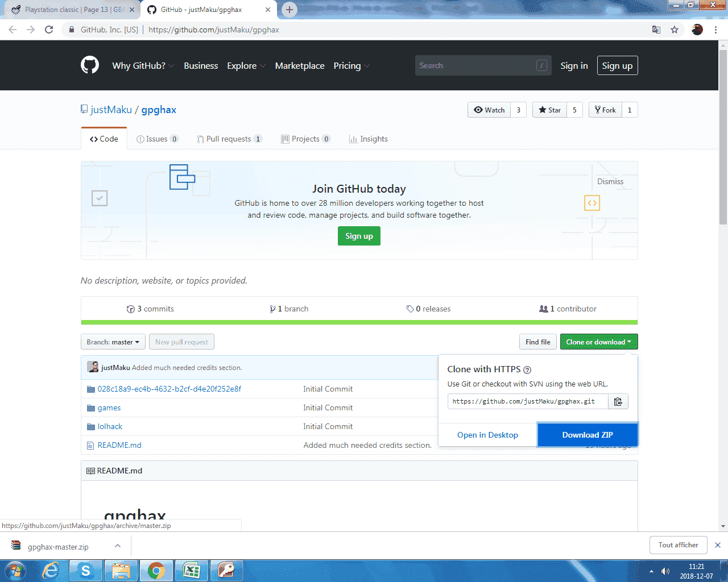Screen dimensions: 728x582
Task: Open the gpghax-master.zip downloaded file
Action: tap(58, 547)
